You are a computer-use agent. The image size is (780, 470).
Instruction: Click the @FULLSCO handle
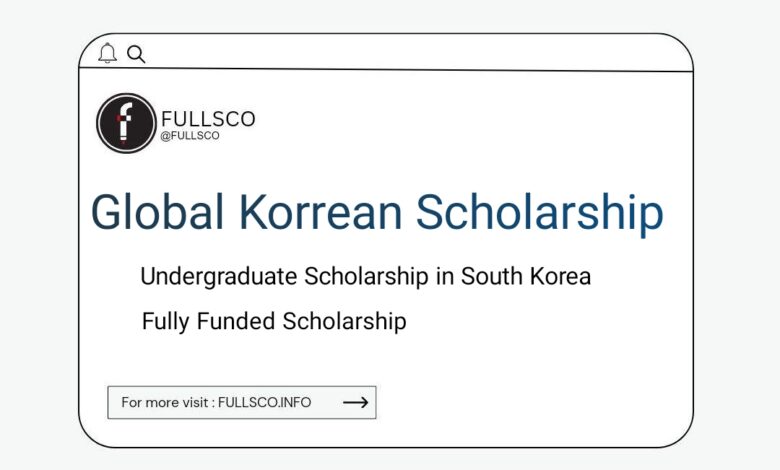tap(190, 136)
